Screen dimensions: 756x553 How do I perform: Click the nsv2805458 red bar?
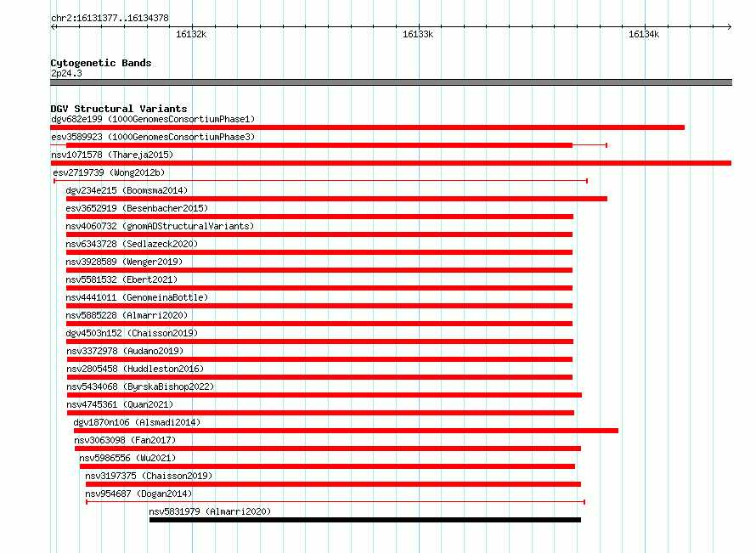(319, 377)
